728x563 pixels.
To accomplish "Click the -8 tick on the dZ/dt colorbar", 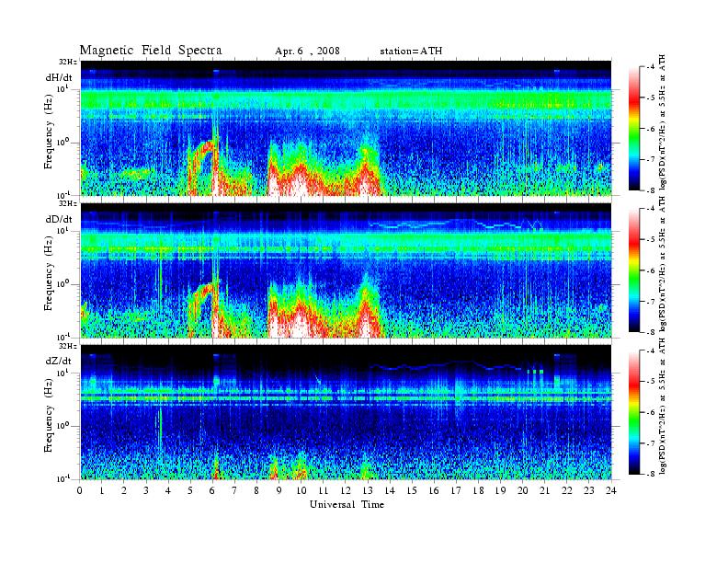I will (x=651, y=474).
